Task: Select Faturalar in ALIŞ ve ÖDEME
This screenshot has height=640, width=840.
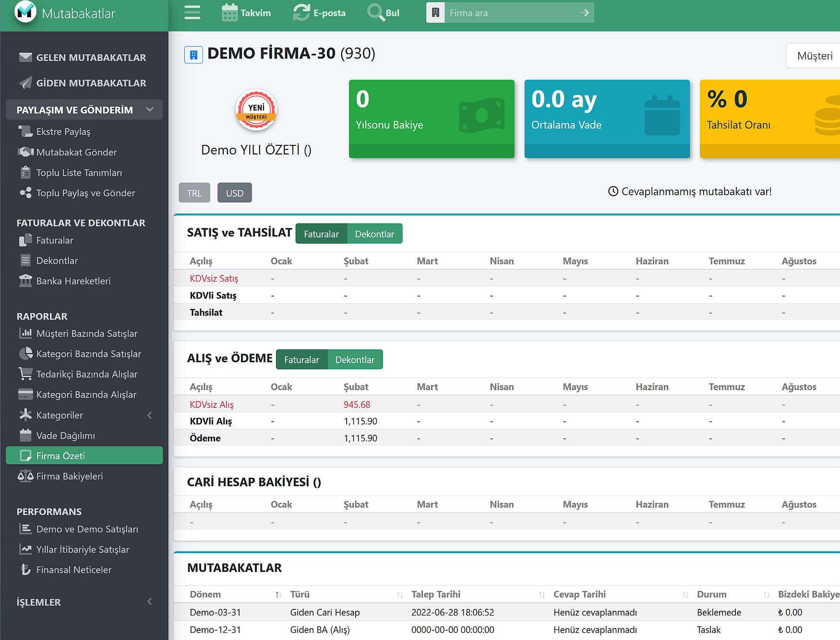Action: (301, 360)
